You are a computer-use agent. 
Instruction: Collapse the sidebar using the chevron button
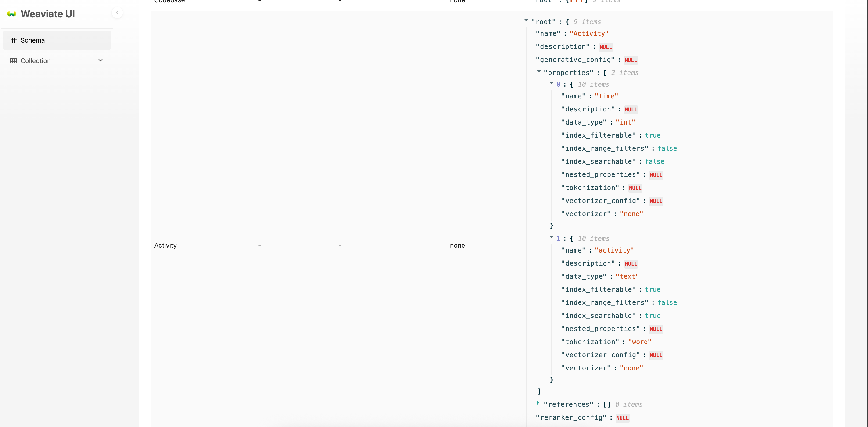117,12
